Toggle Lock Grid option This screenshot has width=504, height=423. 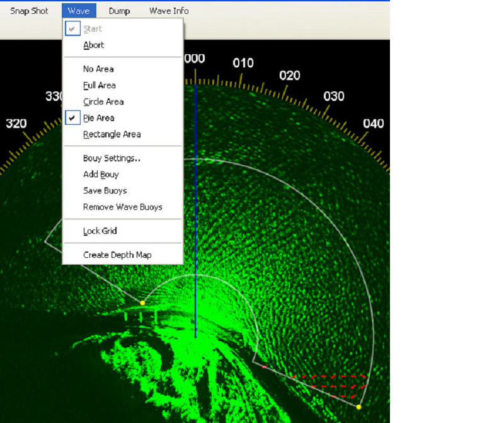click(100, 231)
